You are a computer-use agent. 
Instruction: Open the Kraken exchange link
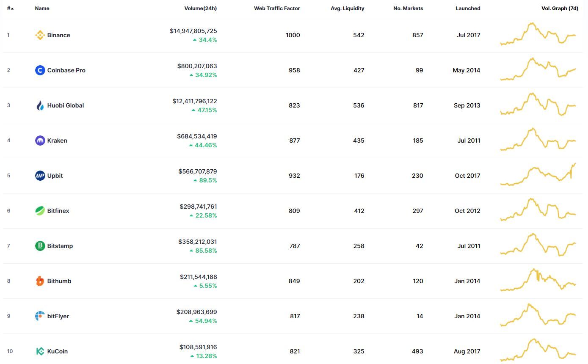click(57, 141)
